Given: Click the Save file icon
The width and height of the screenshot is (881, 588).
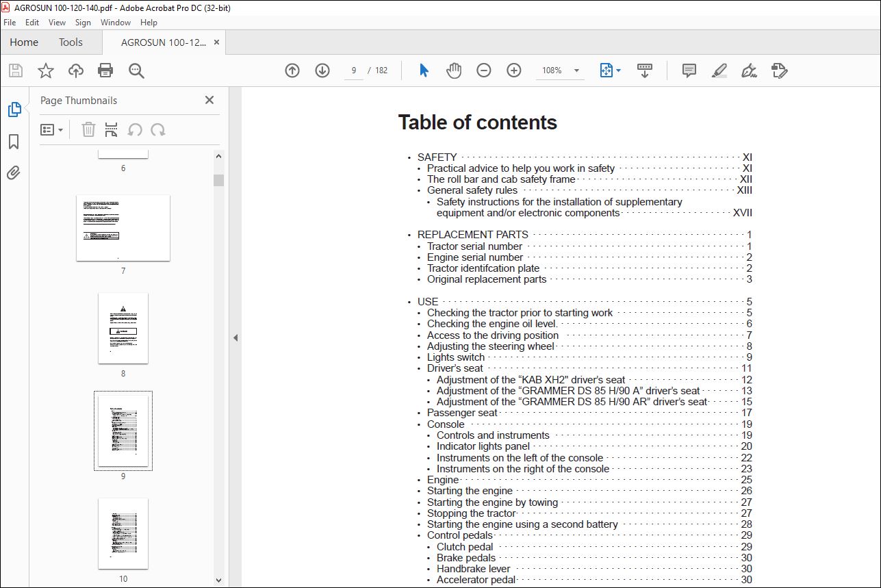Looking at the screenshot, I should point(16,71).
